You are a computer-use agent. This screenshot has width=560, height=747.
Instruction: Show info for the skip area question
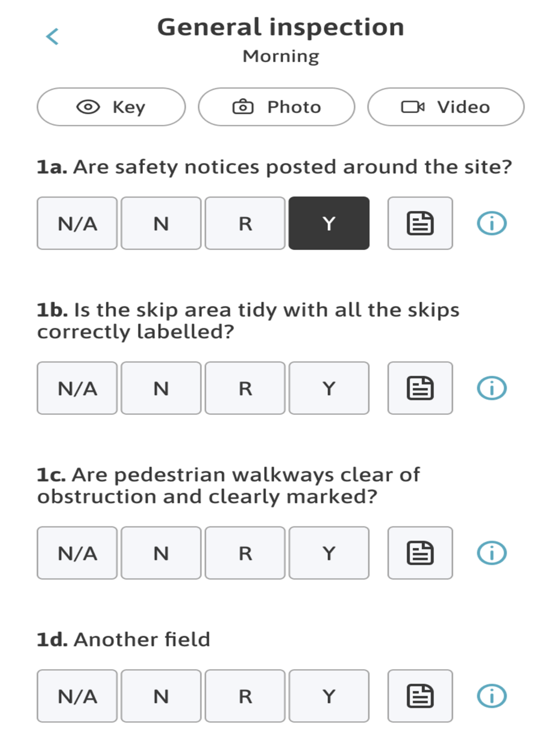point(492,388)
